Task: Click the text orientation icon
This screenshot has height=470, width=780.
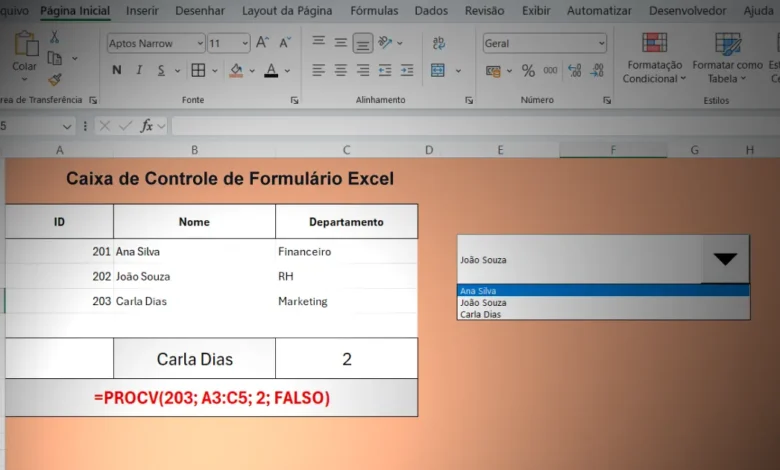Action: click(385, 43)
